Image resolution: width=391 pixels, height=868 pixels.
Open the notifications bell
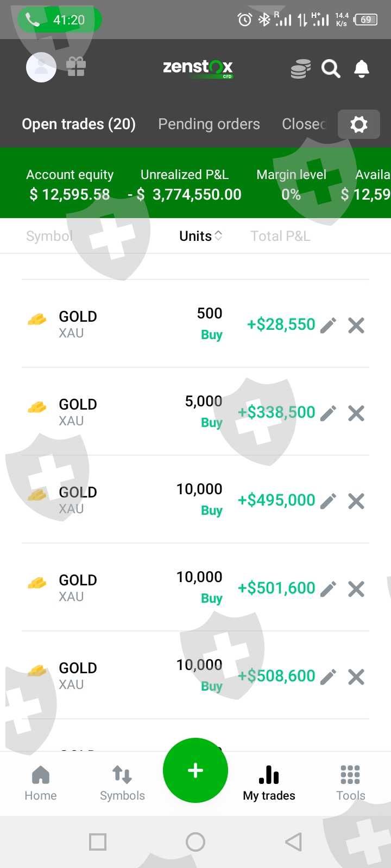tap(362, 69)
